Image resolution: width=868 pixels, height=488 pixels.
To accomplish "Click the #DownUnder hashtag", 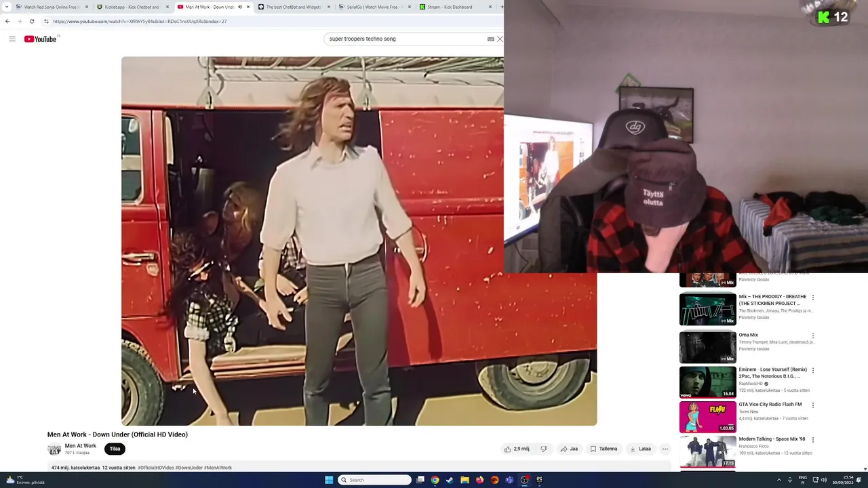I will point(189,468).
